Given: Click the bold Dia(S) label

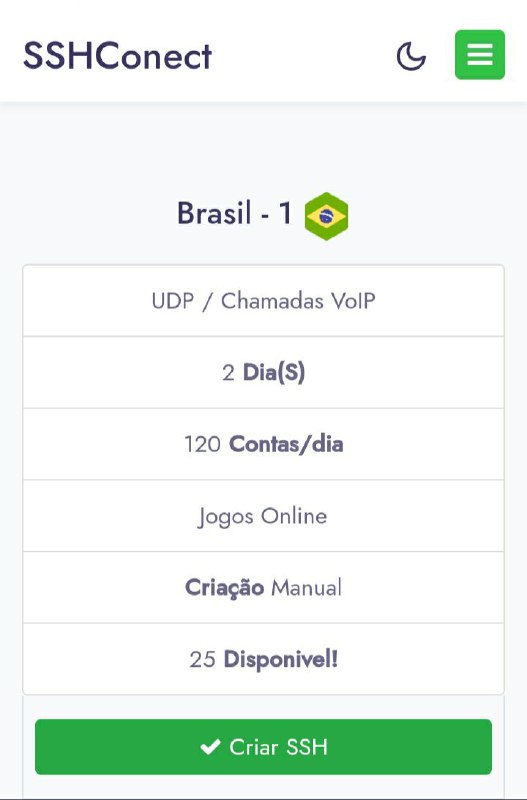Looking at the screenshot, I should (x=274, y=373).
